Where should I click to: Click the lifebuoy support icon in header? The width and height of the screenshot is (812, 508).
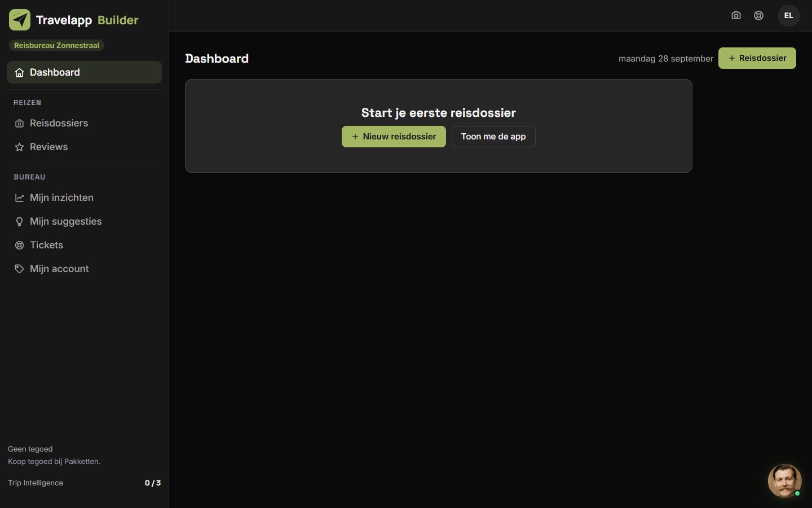pyautogui.click(x=759, y=16)
